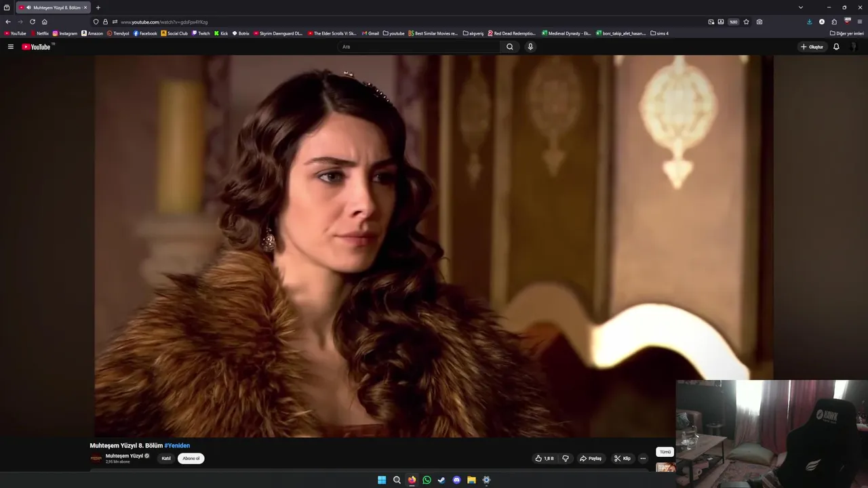Like the video with thumbs up

[545, 458]
